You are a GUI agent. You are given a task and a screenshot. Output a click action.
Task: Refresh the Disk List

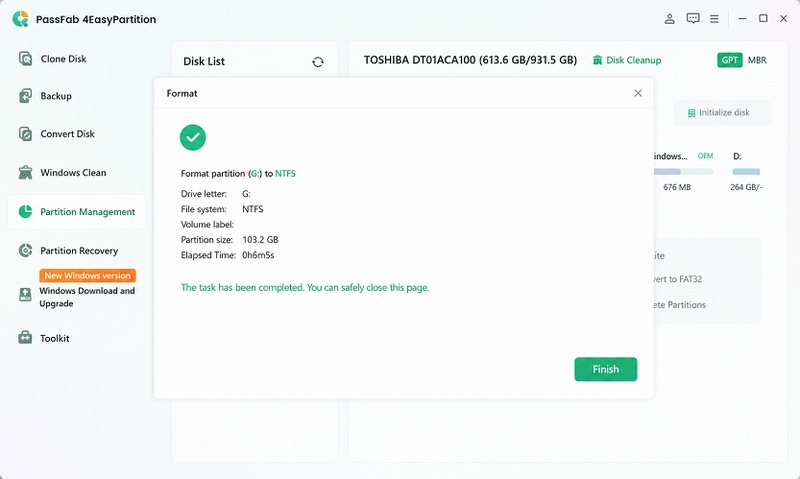point(318,62)
